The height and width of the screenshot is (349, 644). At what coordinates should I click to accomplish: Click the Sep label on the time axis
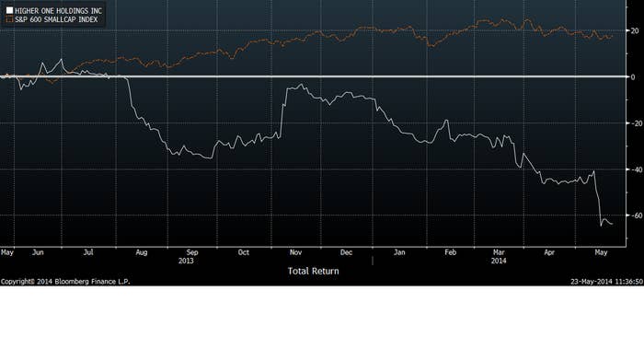(192, 252)
